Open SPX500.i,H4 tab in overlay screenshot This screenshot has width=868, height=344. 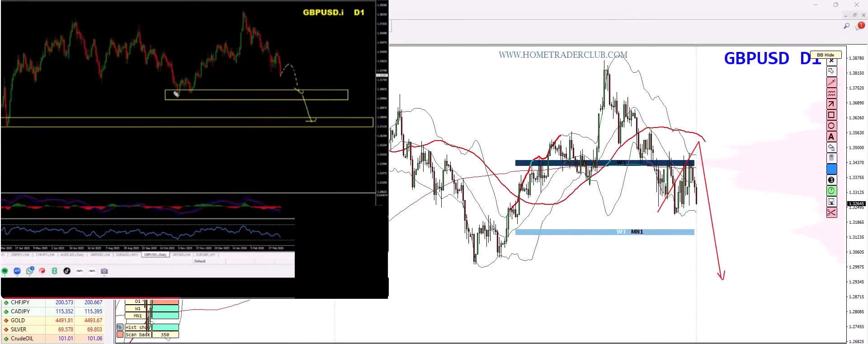(181, 254)
